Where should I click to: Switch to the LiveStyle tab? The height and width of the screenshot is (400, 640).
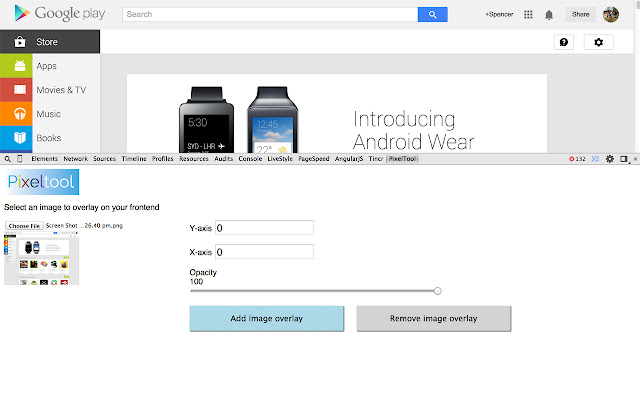point(280,159)
